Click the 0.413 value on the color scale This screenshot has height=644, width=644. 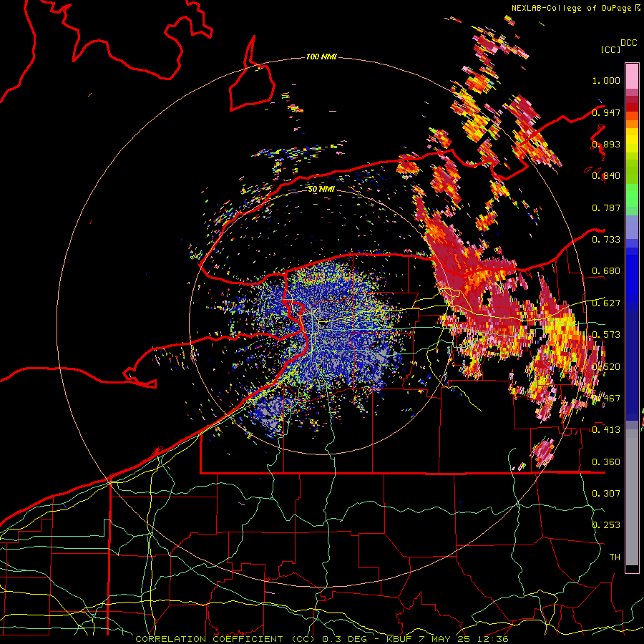point(606,430)
